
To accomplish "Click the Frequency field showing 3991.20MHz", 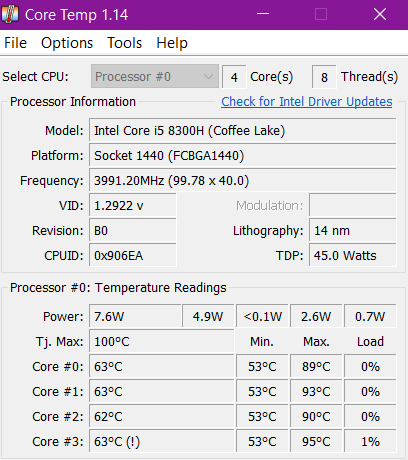I will tap(243, 181).
